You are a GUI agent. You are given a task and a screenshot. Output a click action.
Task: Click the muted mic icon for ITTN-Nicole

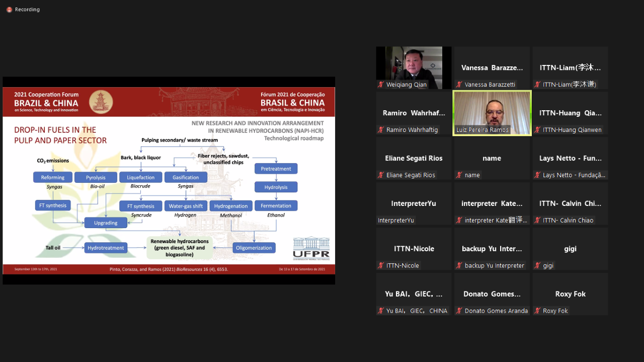coord(381,266)
